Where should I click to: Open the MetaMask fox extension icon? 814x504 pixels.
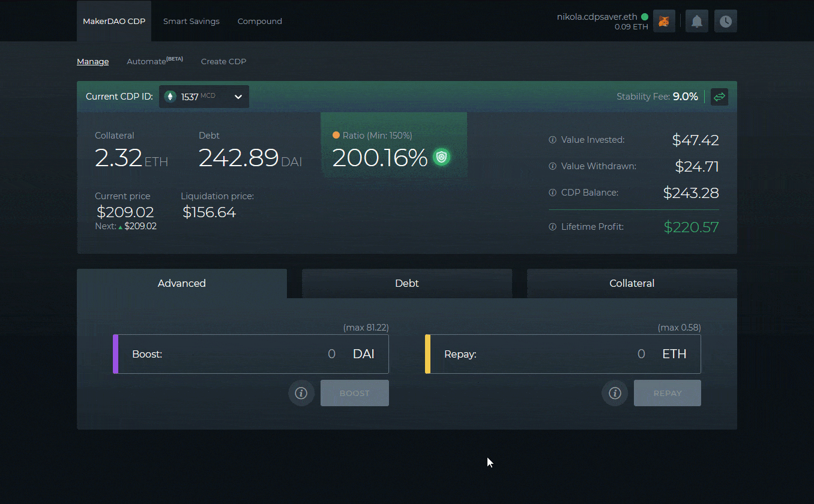[x=664, y=20]
